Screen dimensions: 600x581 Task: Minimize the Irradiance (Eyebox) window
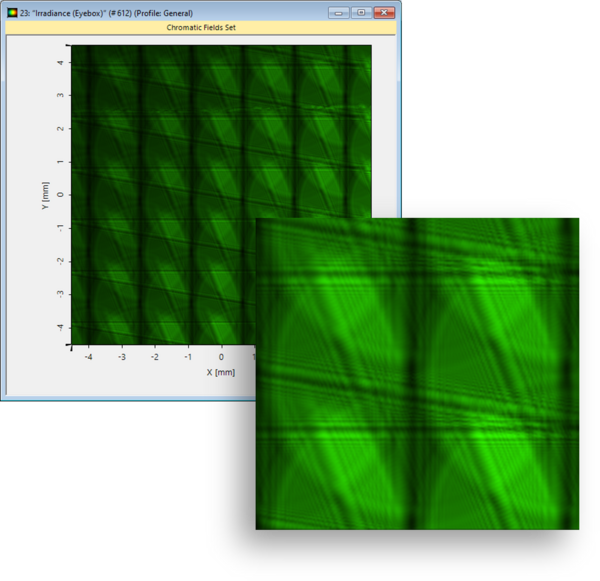click(x=339, y=13)
